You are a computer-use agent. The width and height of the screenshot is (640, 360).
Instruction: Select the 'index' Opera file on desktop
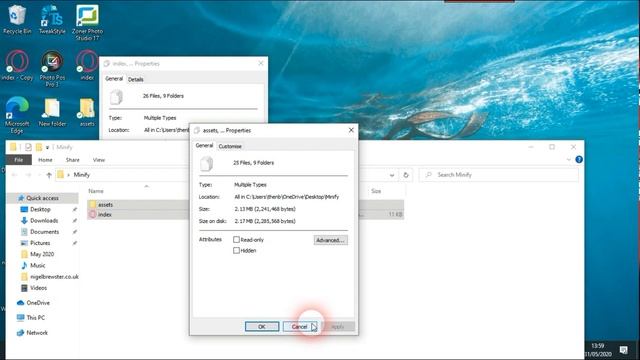(87, 65)
